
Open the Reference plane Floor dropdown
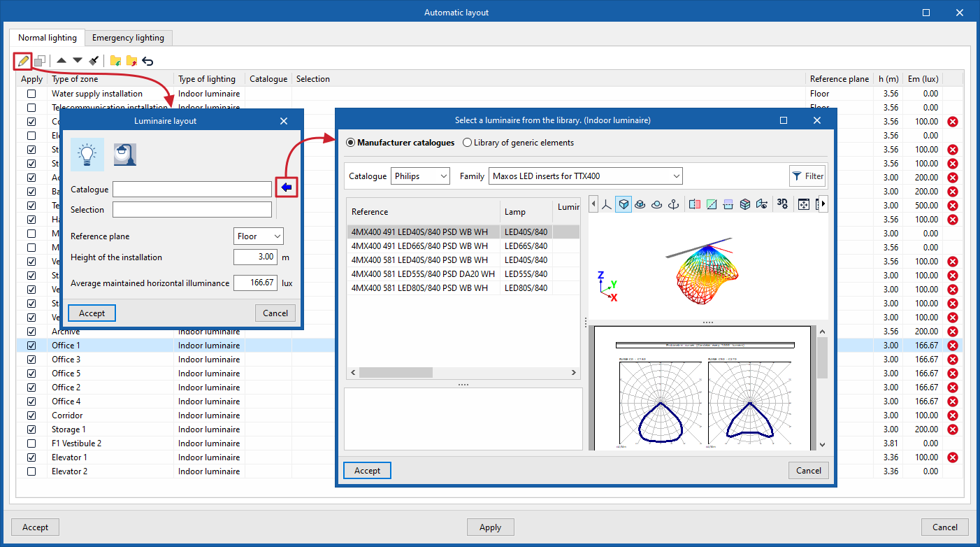(x=259, y=236)
